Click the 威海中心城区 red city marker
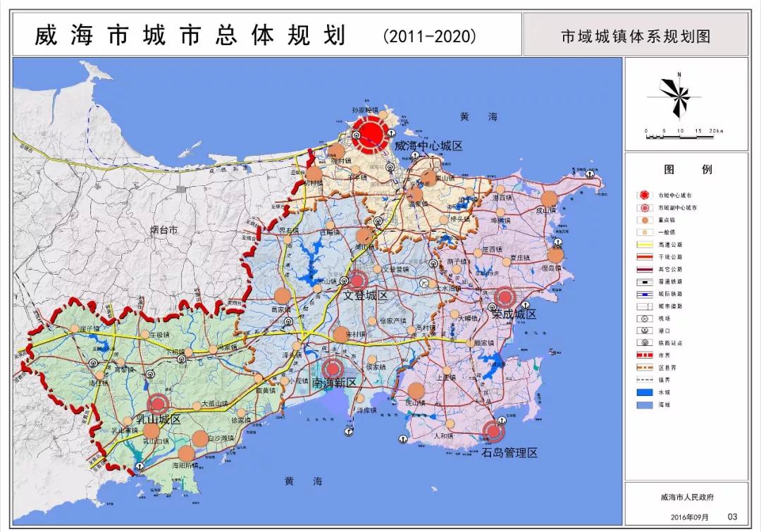 369,135
